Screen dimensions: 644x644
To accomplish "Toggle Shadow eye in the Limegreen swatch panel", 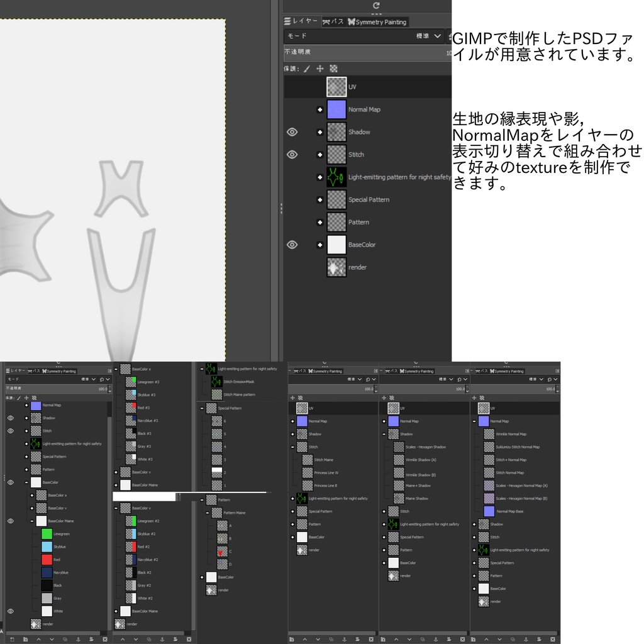I will click(11, 418).
